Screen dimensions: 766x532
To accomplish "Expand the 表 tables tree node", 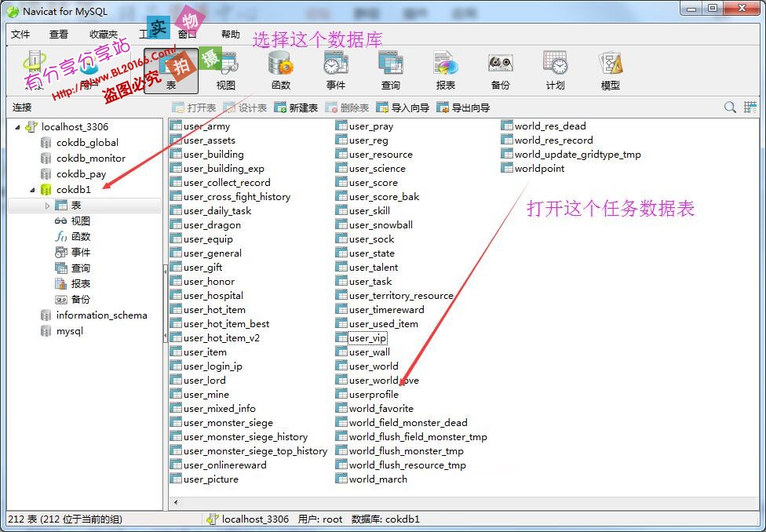I will [47, 206].
